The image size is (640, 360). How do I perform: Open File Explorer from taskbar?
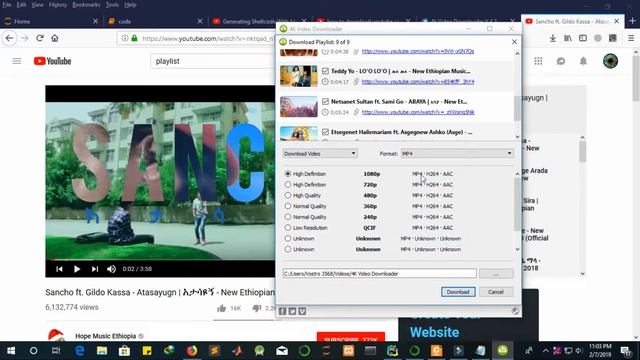(102, 351)
